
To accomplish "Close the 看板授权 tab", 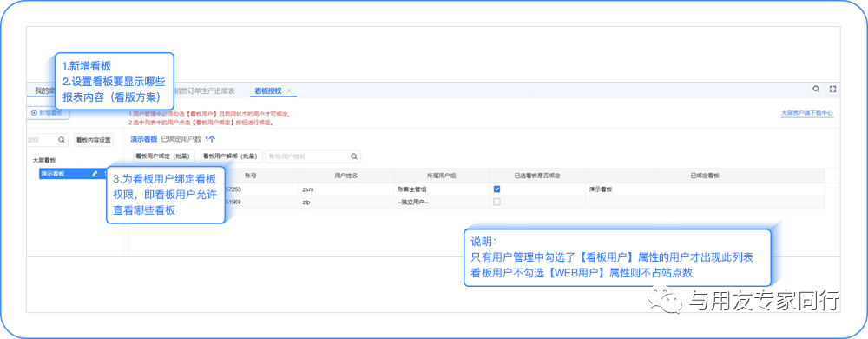I will [x=289, y=91].
